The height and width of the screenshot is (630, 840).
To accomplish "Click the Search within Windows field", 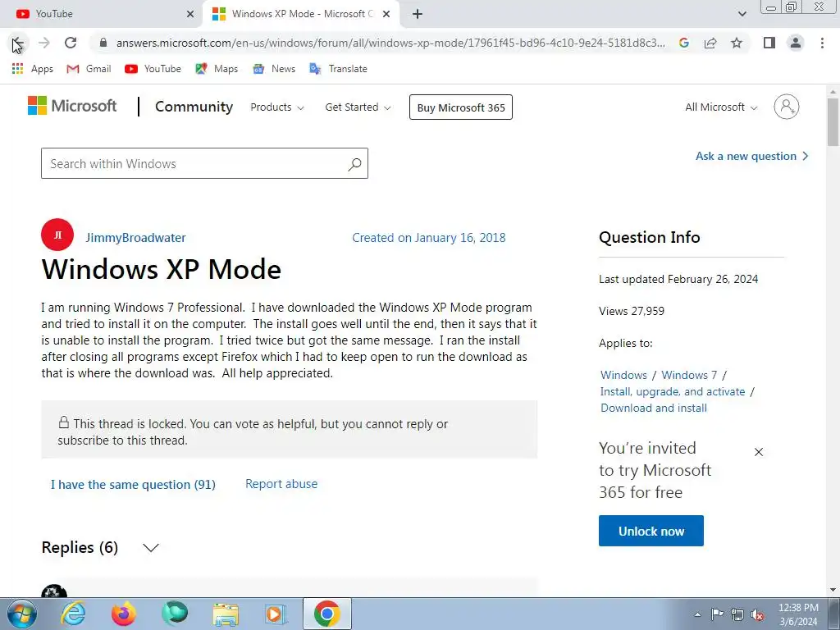I will (204, 163).
